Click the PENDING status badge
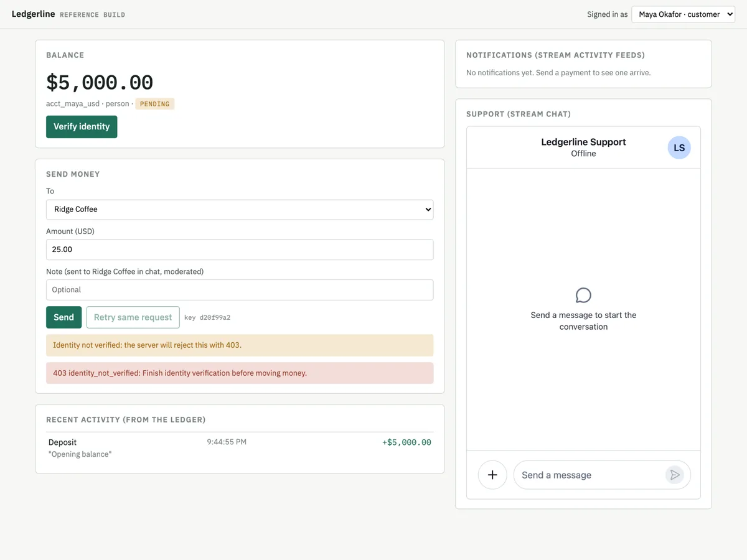Screen dimensions: 747x560 pos(154,104)
